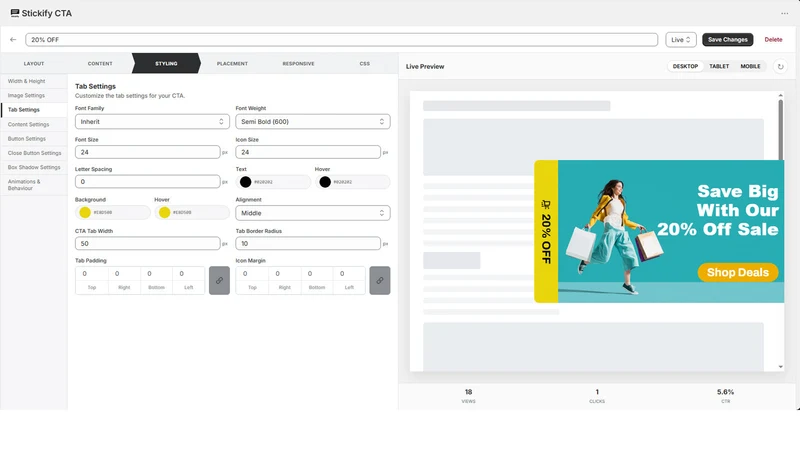Pick the Text color black swatch
This screenshot has height=450, width=800.
[x=245, y=182]
